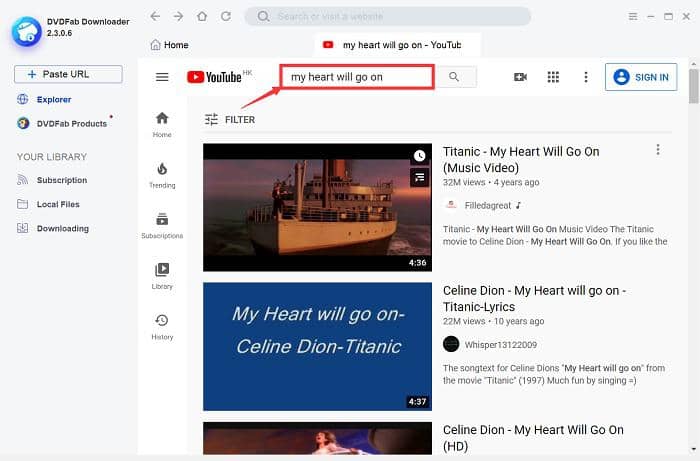
Task: Open Titanic ship video thumbnail
Action: (317, 207)
